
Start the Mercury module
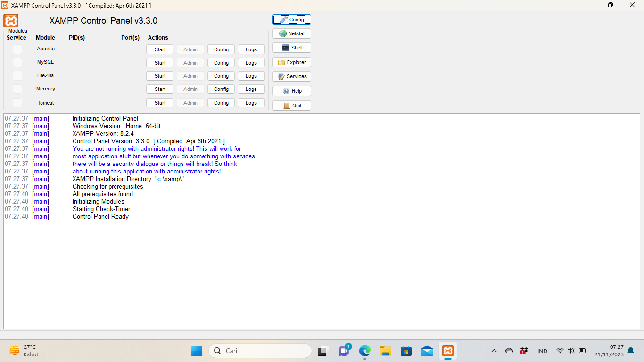pos(159,89)
